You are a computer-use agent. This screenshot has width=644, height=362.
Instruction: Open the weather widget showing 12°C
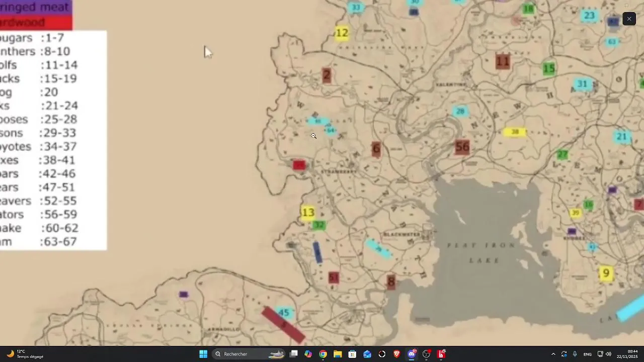click(x=25, y=354)
